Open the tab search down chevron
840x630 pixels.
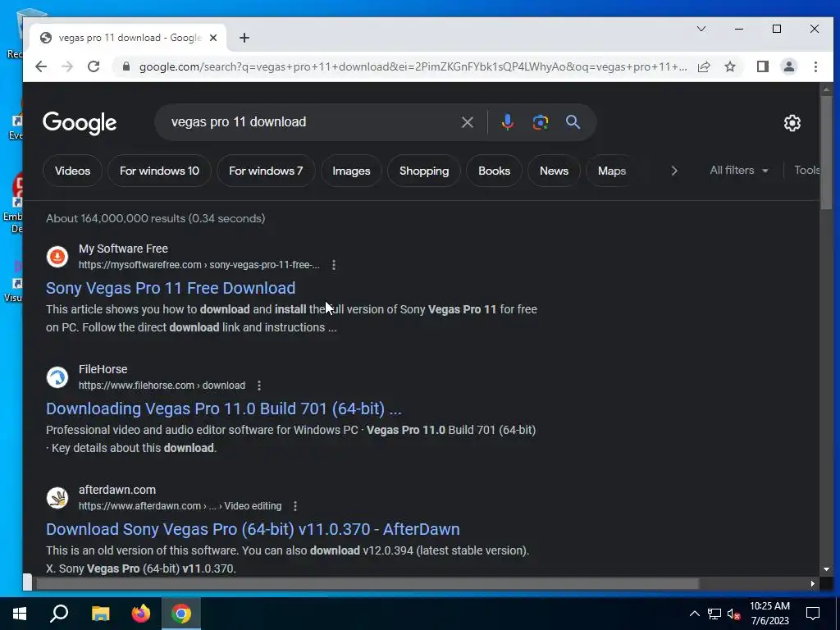pos(701,29)
